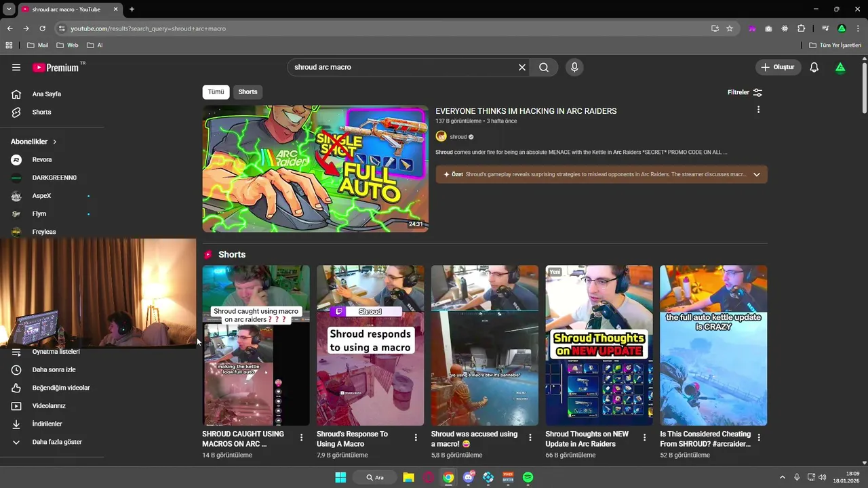
Task: Open the YouTube hamburger guide menu
Action: [x=16, y=67]
